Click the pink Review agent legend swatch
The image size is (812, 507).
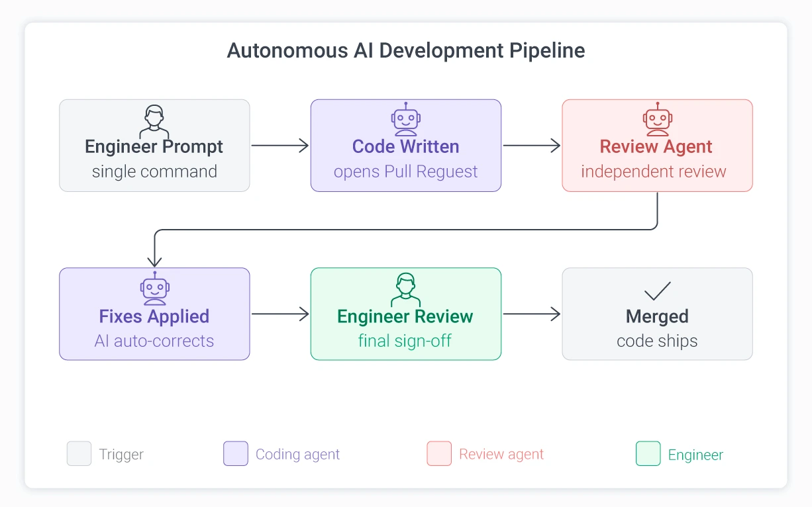[439, 454]
